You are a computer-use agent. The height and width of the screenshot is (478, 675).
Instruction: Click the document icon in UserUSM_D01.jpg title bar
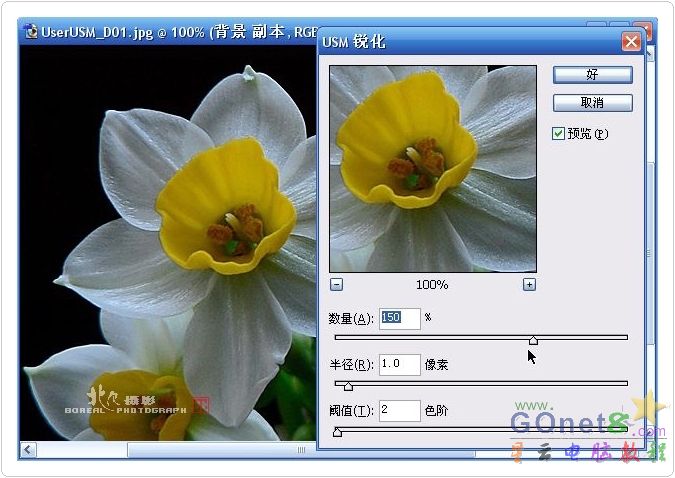(29, 31)
